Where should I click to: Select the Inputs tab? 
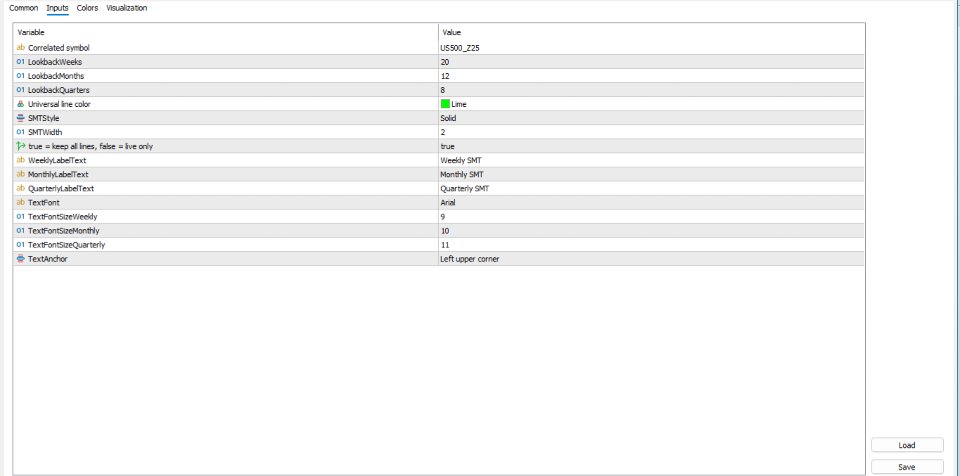click(x=58, y=8)
